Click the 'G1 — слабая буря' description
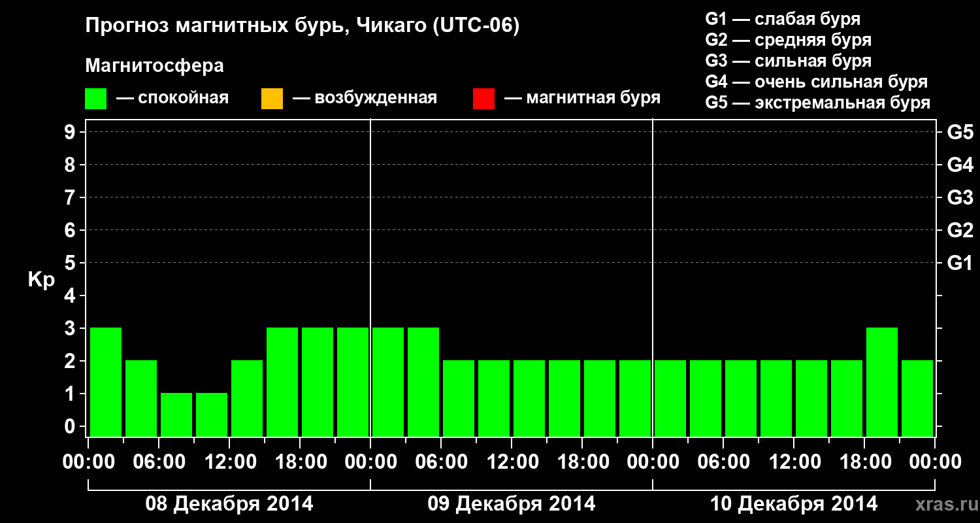The image size is (980, 523). (783, 19)
